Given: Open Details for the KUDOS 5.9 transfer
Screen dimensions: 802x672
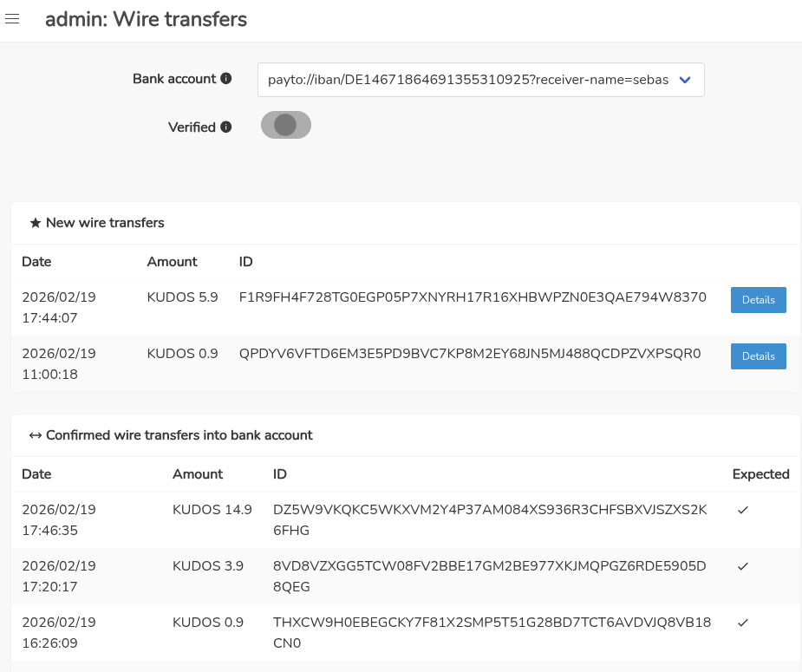Looking at the screenshot, I should point(758,300).
